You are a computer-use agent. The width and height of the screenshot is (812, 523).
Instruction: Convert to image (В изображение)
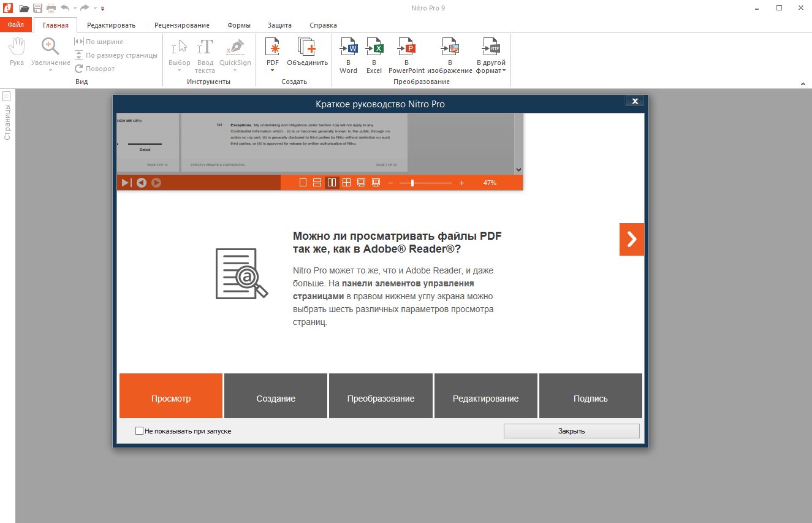click(450, 55)
